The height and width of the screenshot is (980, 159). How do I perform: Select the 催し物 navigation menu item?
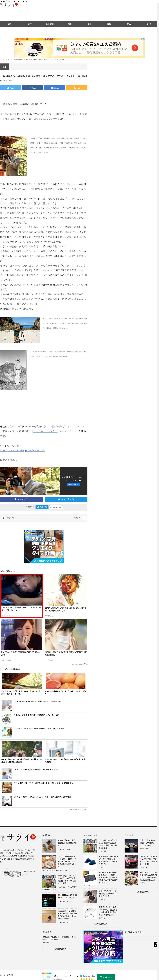pyautogui.click(x=149, y=24)
